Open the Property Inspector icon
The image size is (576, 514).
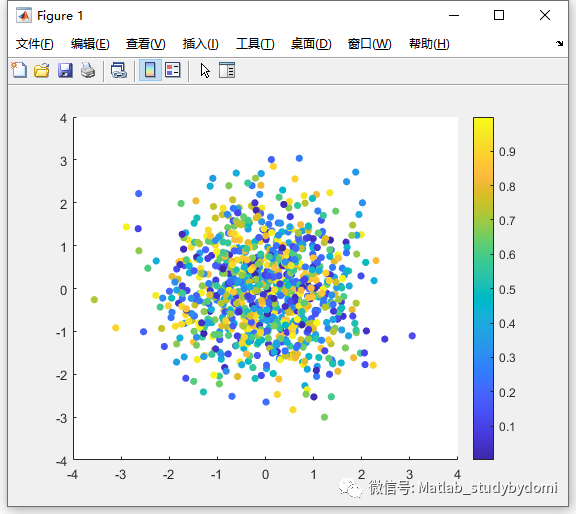[227, 70]
